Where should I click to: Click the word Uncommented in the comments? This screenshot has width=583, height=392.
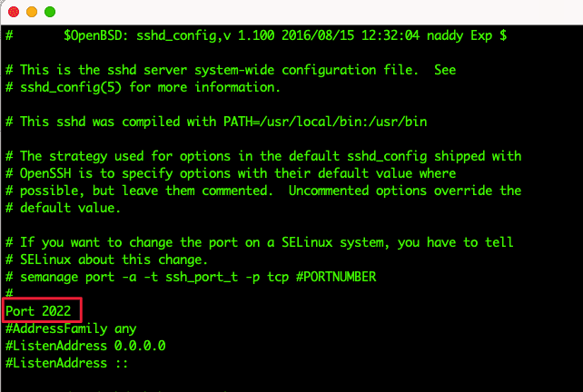point(329,191)
